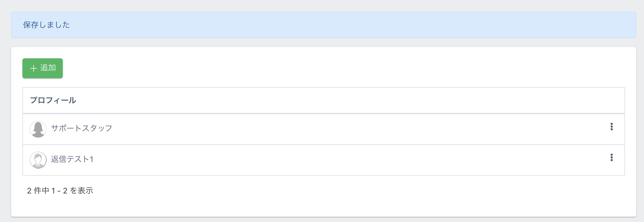The image size is (644, 222).
Task: Click the plus icon on 追加
Action: coord(34,68)
